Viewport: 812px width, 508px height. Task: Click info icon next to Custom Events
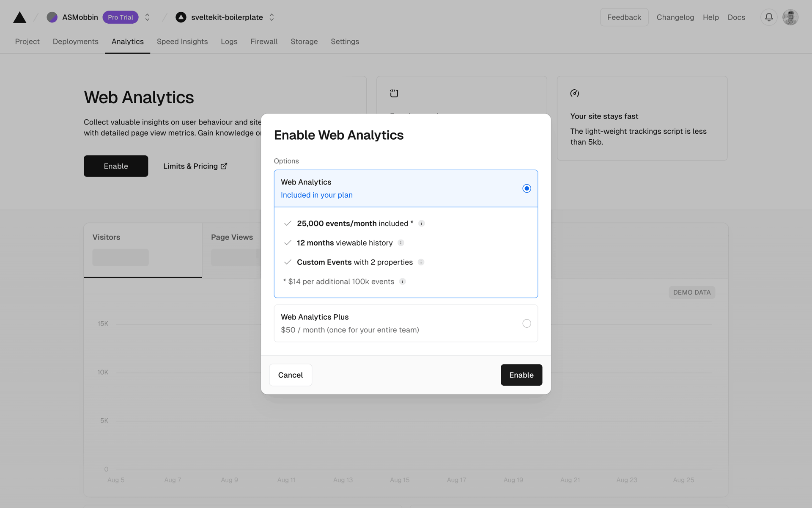coord(421,262)
